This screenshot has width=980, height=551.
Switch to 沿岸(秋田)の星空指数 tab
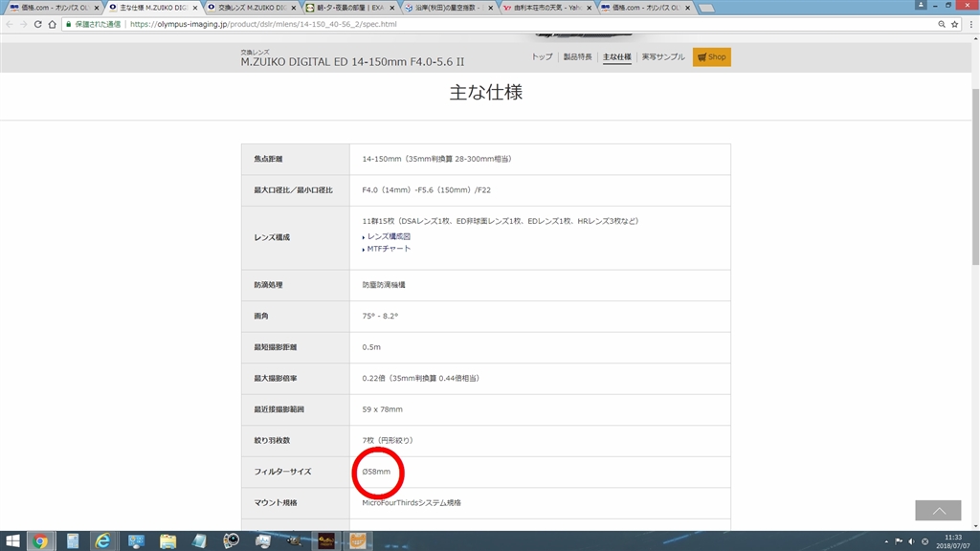pos(447,8)
